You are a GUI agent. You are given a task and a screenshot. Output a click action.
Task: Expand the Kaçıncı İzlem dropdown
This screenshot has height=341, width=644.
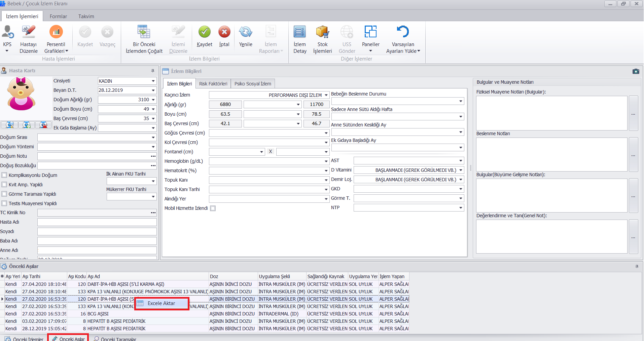(326, 95)
